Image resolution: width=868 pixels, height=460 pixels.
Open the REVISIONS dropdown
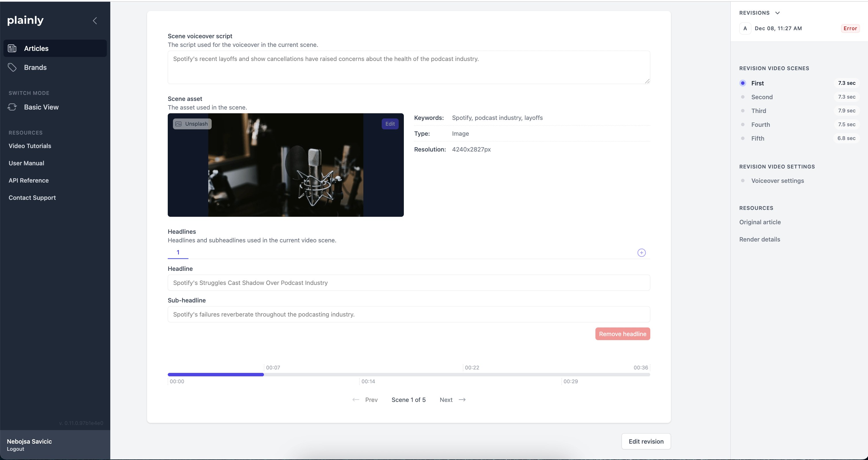click(x=778, y=13)
